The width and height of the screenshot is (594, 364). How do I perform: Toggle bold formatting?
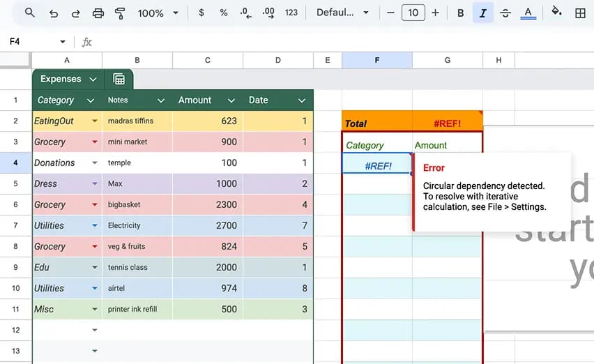[461, 13]
